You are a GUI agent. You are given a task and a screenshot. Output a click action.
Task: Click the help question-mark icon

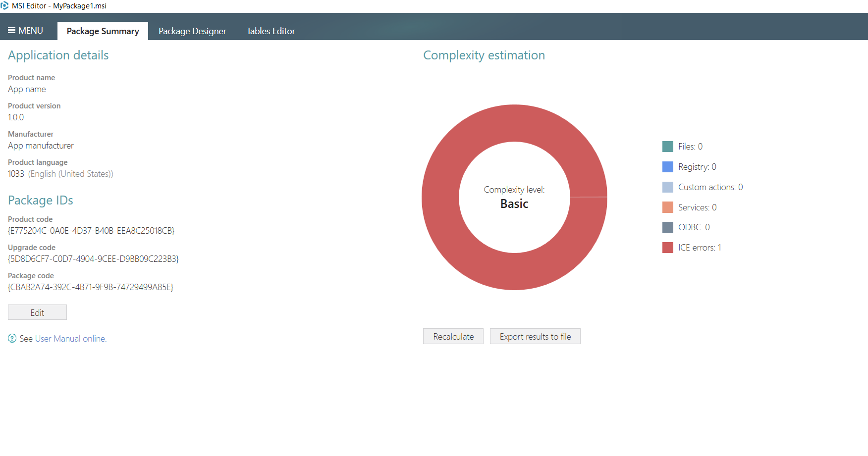[x=12, y=338]
